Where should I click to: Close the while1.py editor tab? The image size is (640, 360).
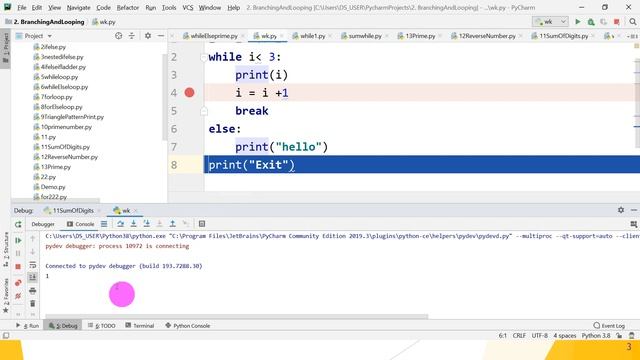pyautogui.click(x=330, y=36)
